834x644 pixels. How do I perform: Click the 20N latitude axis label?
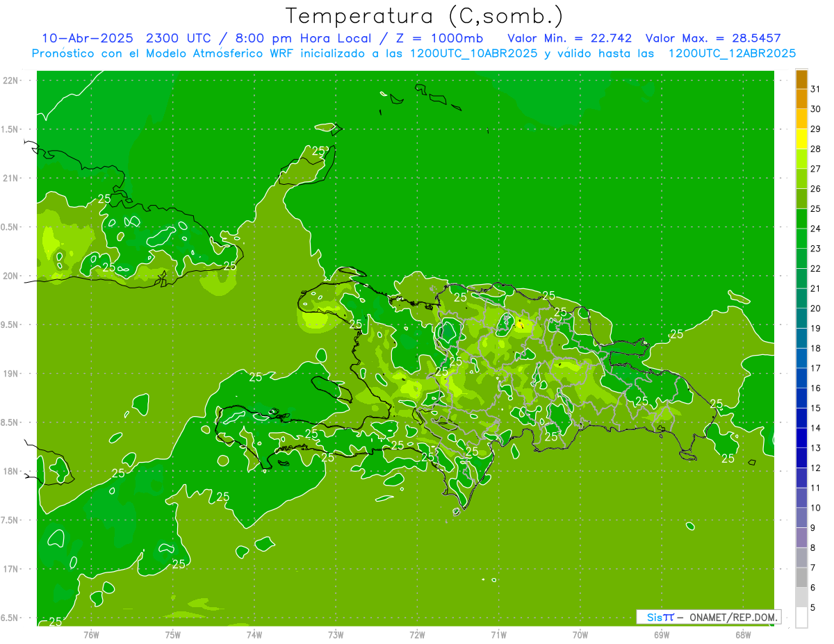(x=11, y=276)
